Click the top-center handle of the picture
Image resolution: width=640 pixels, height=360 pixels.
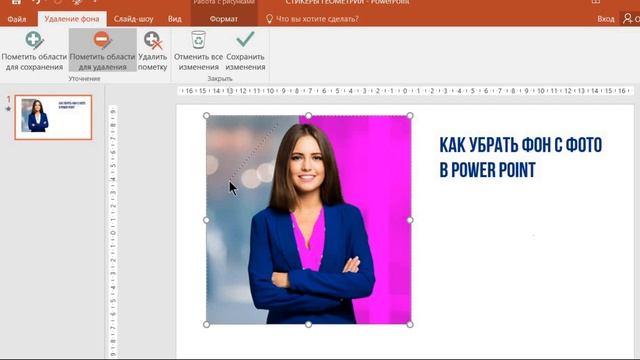pyautogui.click(x=309, y=116)
